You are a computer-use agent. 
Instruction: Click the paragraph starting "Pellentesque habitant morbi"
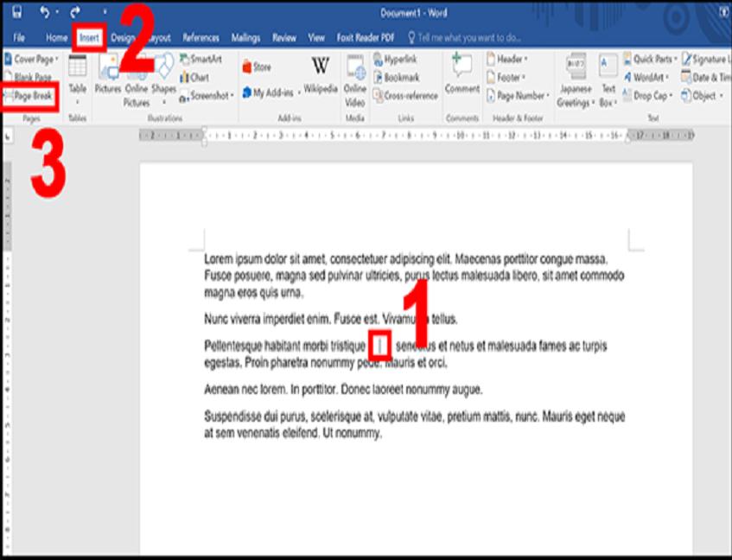pyautogui.click(x=405, y=354)
